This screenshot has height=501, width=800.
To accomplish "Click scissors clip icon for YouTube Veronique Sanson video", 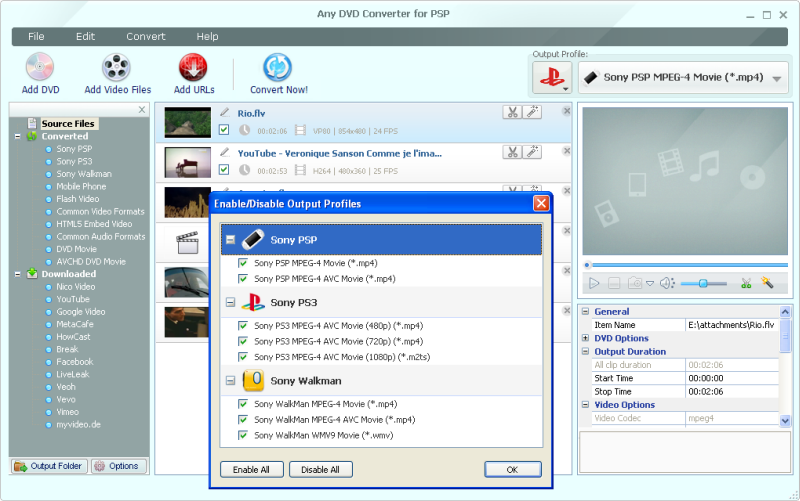I will 512,152.
